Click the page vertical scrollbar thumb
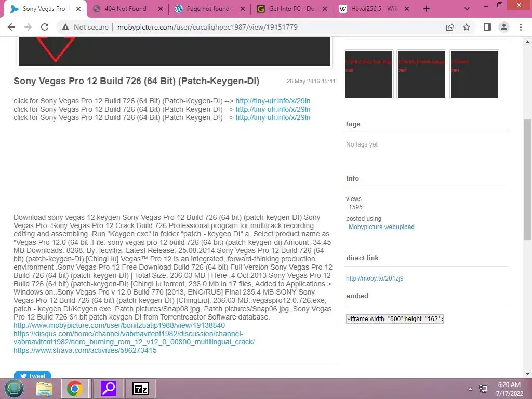 point(527,179)
